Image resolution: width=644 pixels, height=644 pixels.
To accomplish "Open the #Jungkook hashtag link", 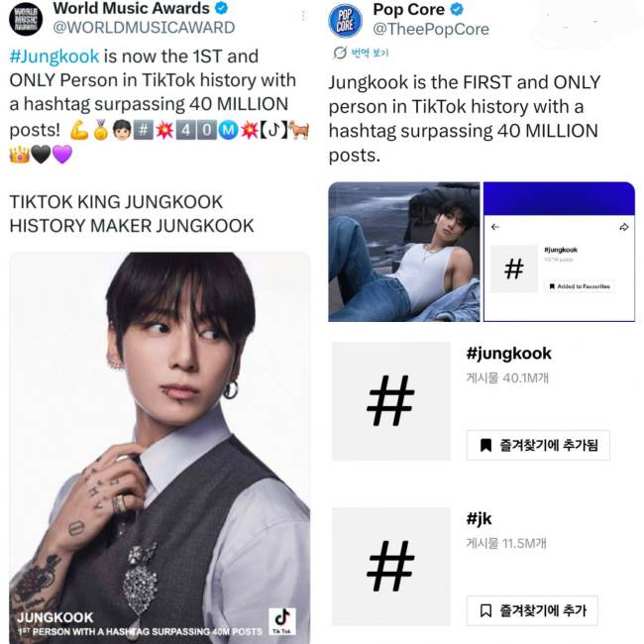I will coord(54,56).
